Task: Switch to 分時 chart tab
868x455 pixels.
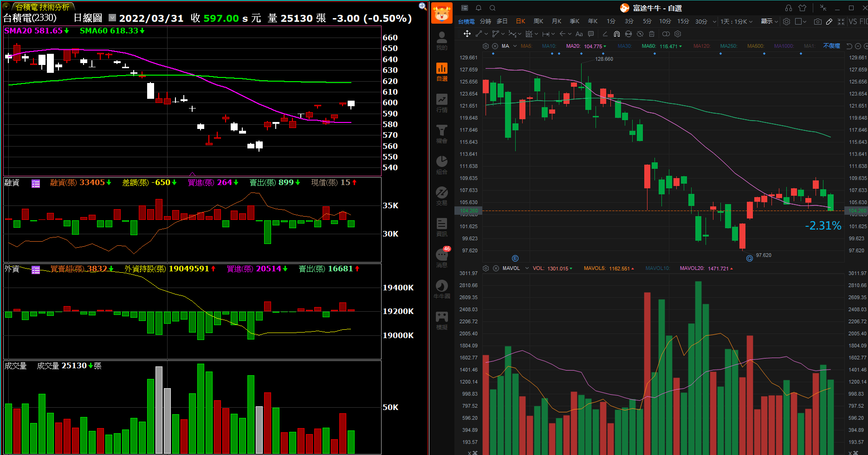Action: coord(486,21)
